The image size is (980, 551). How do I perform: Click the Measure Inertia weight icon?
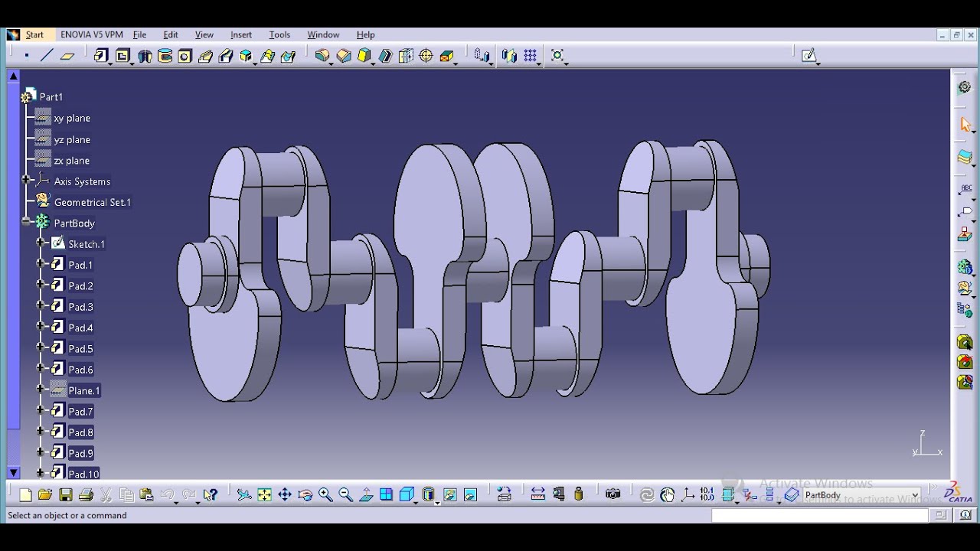[x=579, y=495]
